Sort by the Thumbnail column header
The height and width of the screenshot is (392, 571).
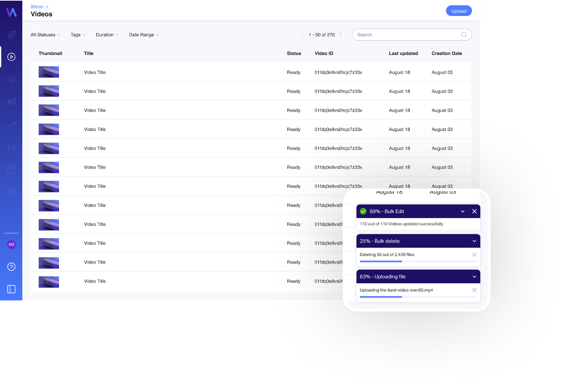(50, 53)
